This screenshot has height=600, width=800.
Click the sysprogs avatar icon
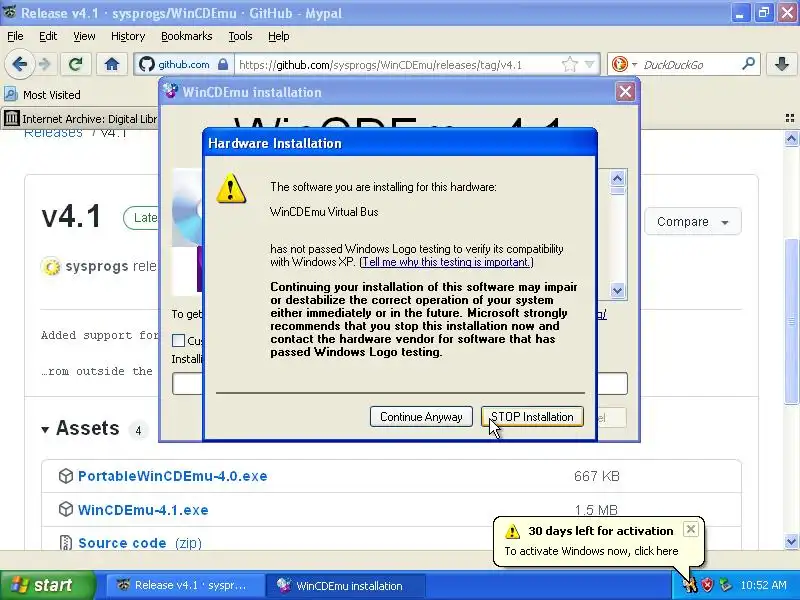51,267
